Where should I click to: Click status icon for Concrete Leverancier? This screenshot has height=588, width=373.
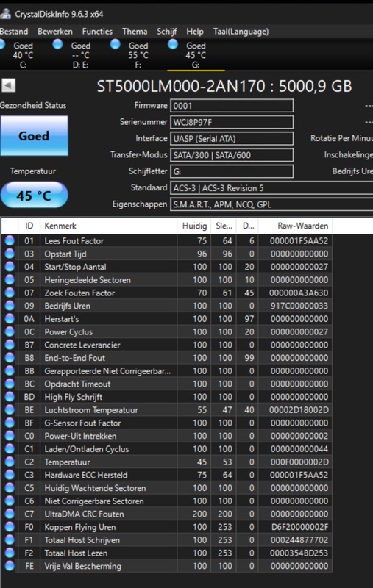[10, 345]
